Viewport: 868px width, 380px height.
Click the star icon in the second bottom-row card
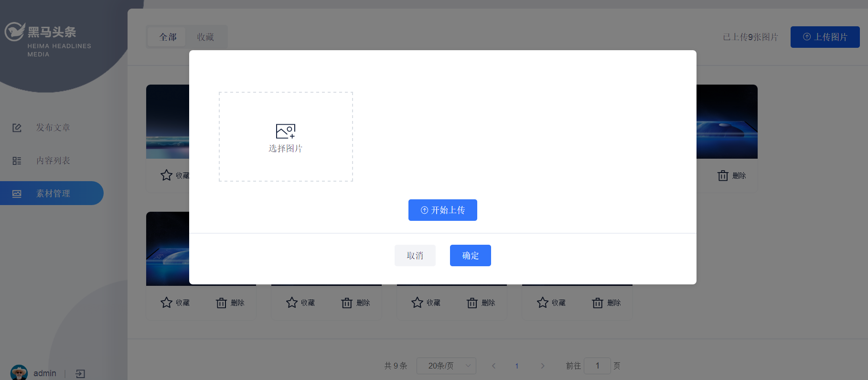292,303
